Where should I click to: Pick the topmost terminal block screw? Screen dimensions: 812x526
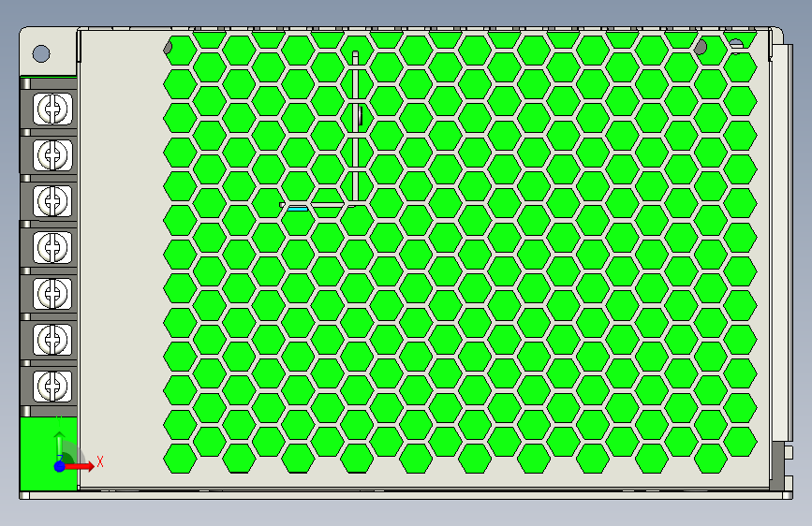pyautogui.click(x=52, y=109)
